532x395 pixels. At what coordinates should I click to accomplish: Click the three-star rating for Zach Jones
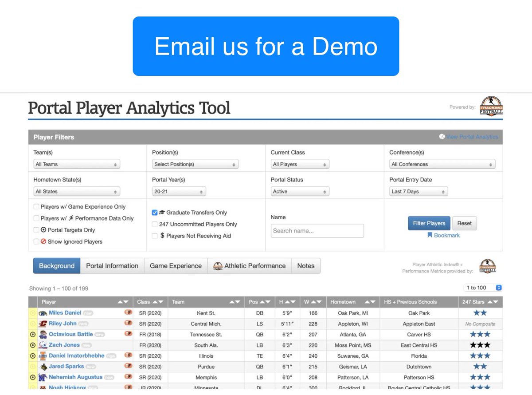[x=480, y=345]
